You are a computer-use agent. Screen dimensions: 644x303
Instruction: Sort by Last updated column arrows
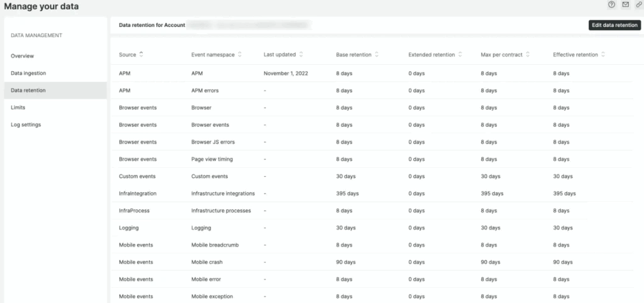pos(301,55)
